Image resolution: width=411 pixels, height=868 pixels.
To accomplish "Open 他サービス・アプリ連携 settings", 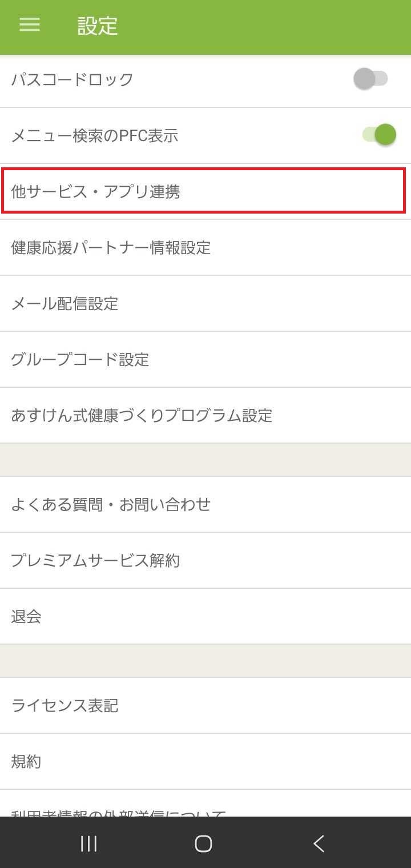I will tap(205, 191).
